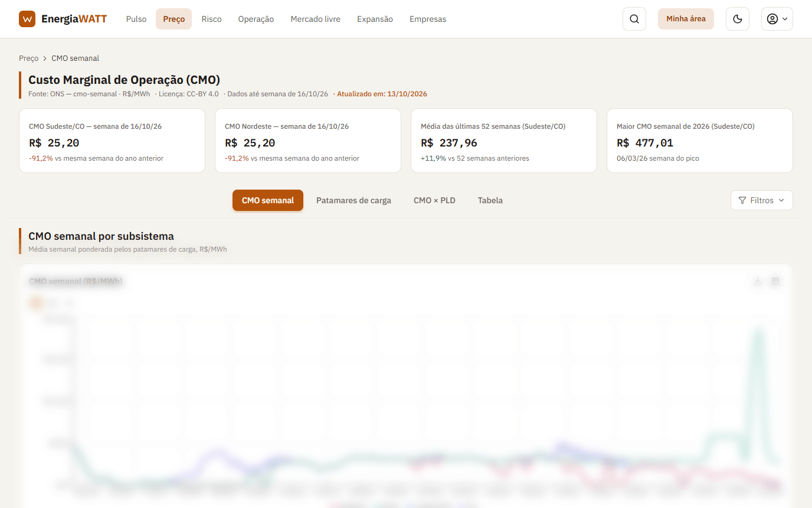Click 'Maior CMO semanal de 2026' card label
Image resolution: width=812 pixels, height=508 pixels.
click(686, 126)
